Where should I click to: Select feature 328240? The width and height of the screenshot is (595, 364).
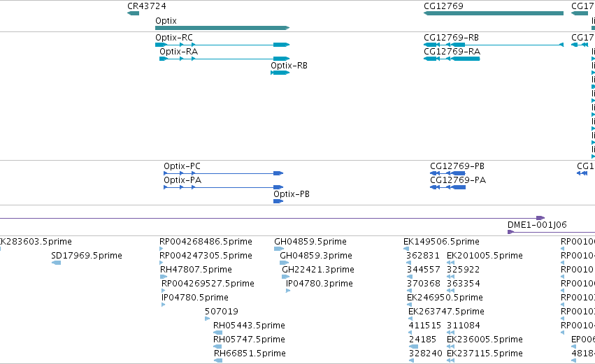pyautogui.click(x=412, y=361)
